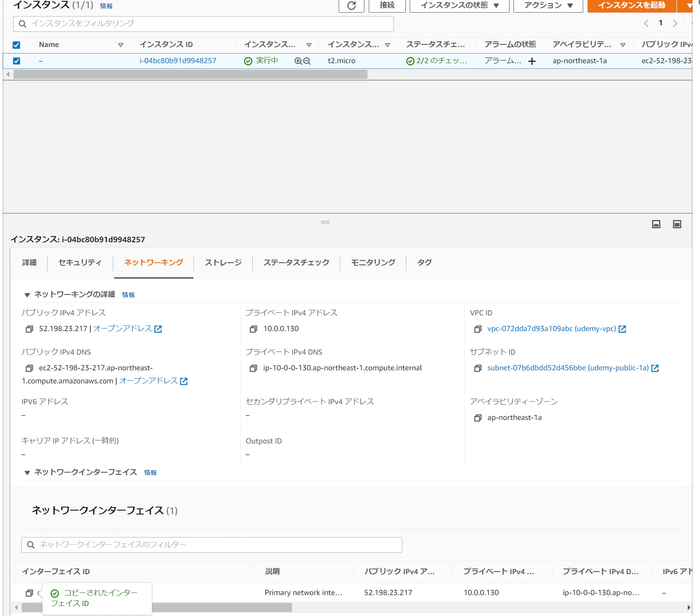Viewport: 700px width, 616px height.
Task: Collapse the details panel to bottom
Action: [x=656, y=224]
